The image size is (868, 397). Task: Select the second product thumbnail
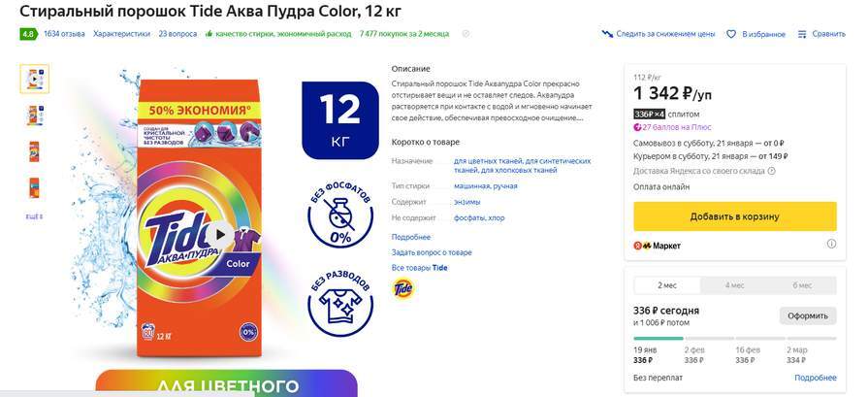coord(34,115)
